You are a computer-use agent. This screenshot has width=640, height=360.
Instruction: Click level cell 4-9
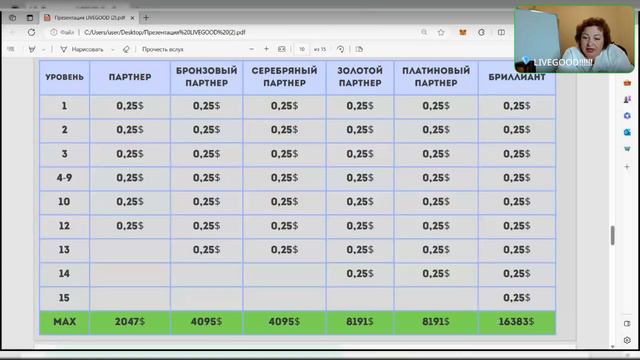pyautogui.click(x=64, y=178)
